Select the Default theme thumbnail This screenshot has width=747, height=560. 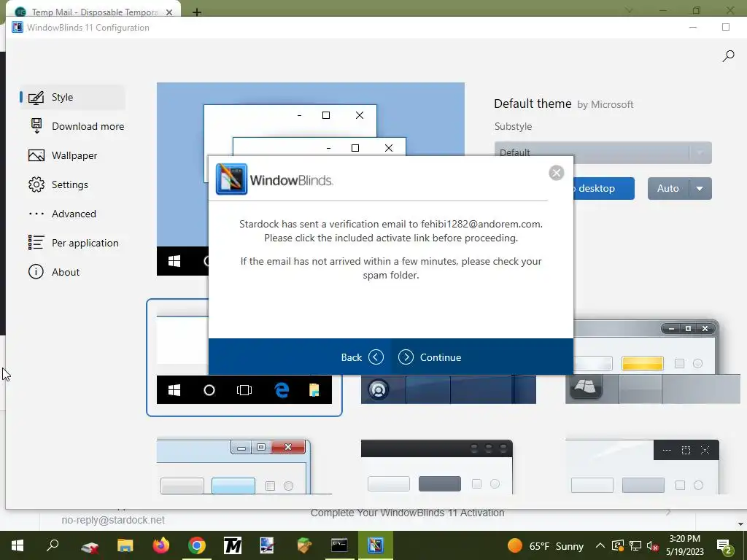pyautogui.click(x=244, y=357)
